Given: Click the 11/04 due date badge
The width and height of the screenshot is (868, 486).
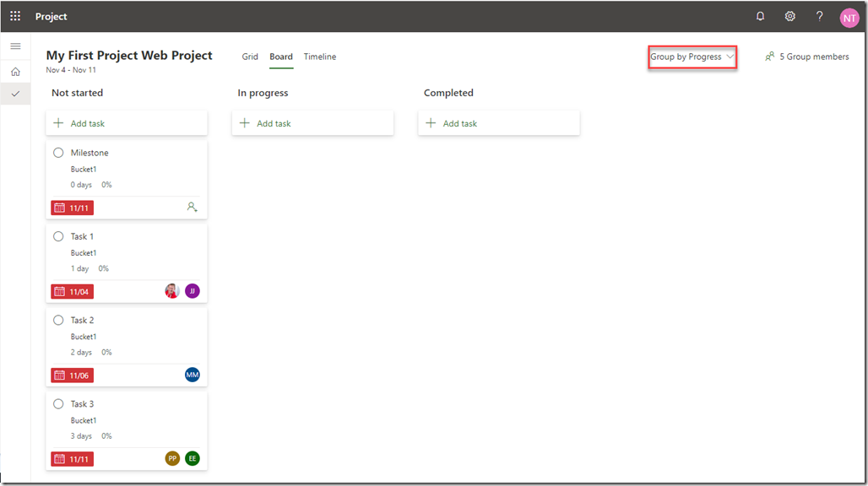Looking at the screenshot, I should click(73, 291).
